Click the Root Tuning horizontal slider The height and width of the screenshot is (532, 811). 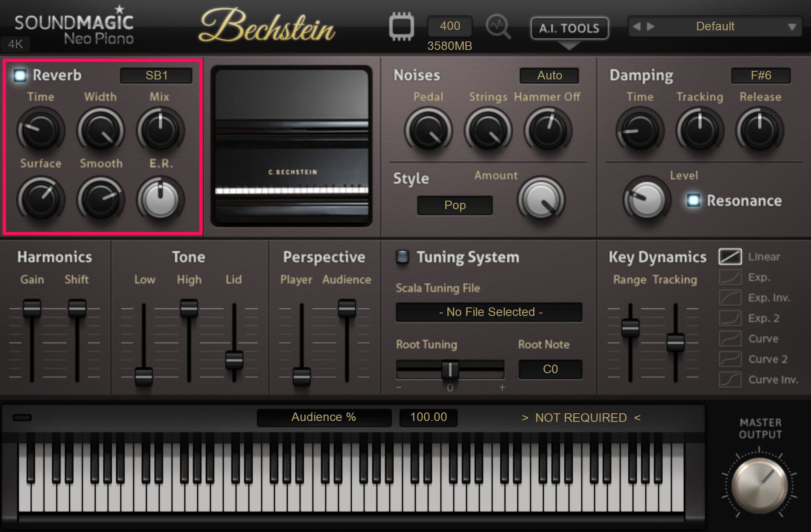[x=450, y=370]
